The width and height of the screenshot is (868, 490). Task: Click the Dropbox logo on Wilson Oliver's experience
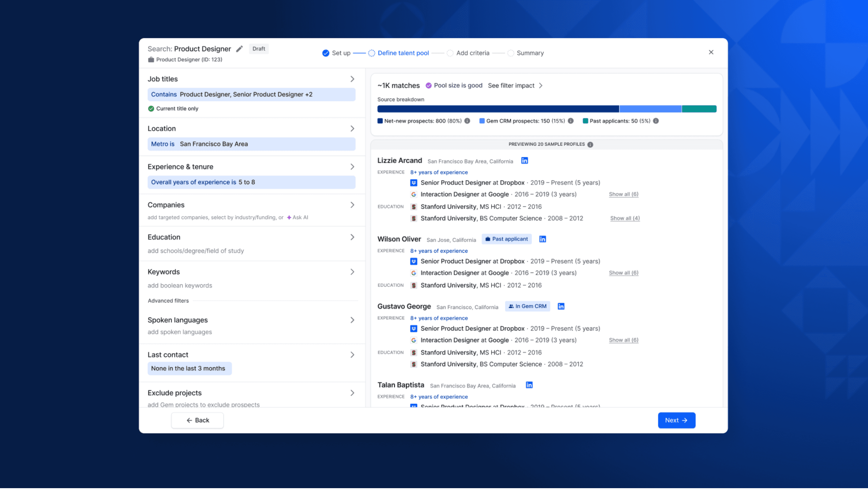(413, 261)
